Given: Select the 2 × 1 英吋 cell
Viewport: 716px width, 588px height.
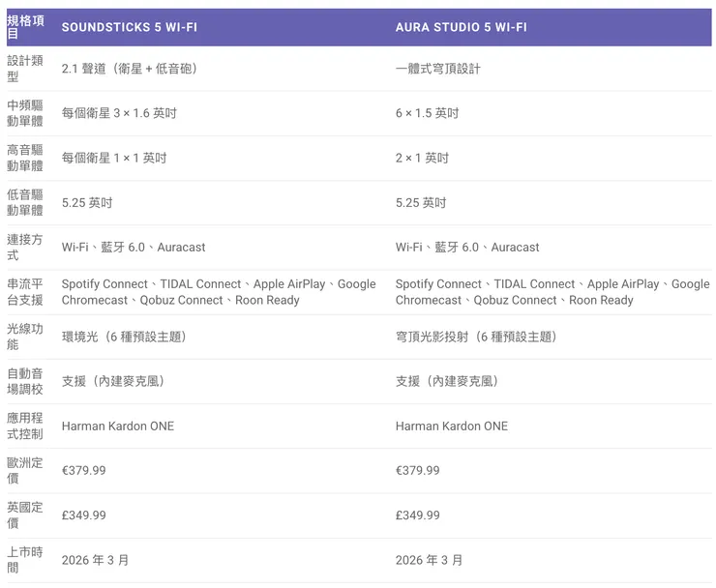Looking at the screenshot, I should point(422,158).
